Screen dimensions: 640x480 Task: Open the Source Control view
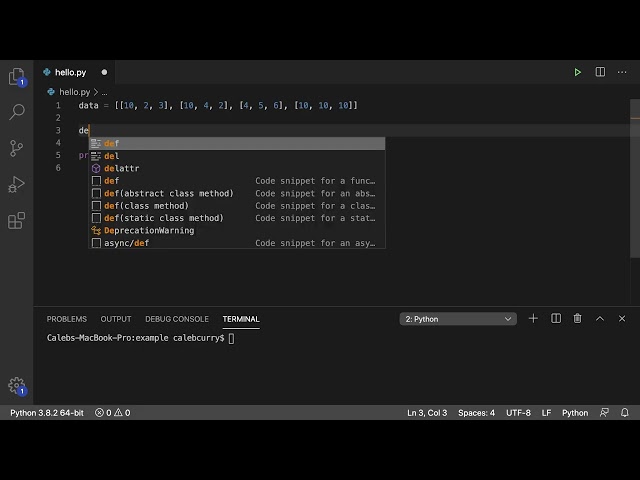pyautogui.click(x=16, y=148)
